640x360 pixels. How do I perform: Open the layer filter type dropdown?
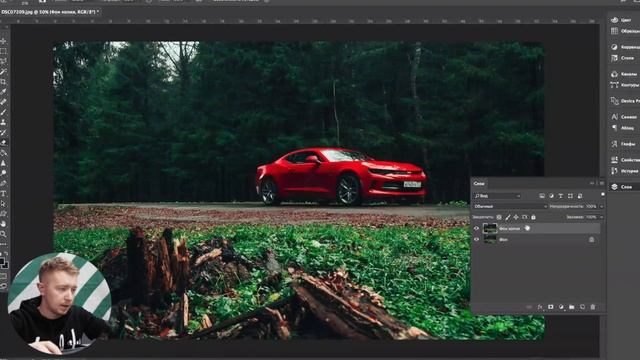(497, 196)
